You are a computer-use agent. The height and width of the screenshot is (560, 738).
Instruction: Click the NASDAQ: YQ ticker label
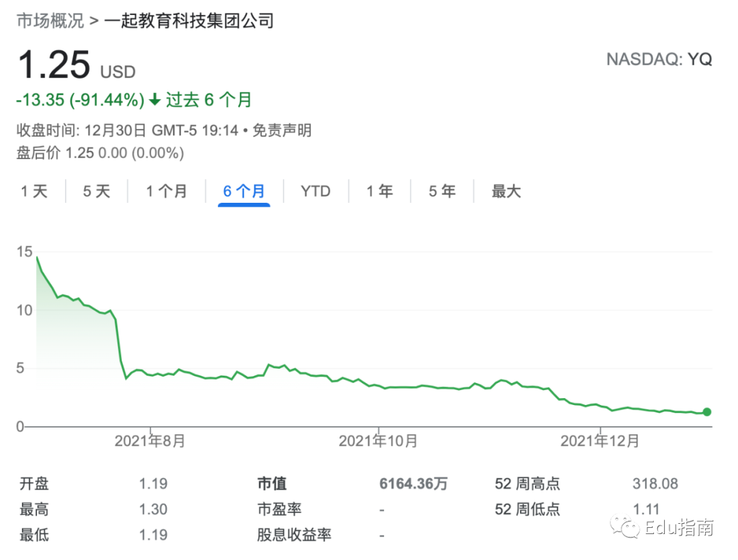tap(659, 59)
